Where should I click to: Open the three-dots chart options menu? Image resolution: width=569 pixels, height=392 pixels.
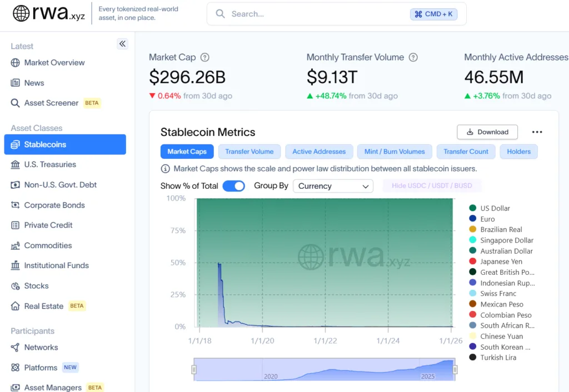[x=537, y=132]
